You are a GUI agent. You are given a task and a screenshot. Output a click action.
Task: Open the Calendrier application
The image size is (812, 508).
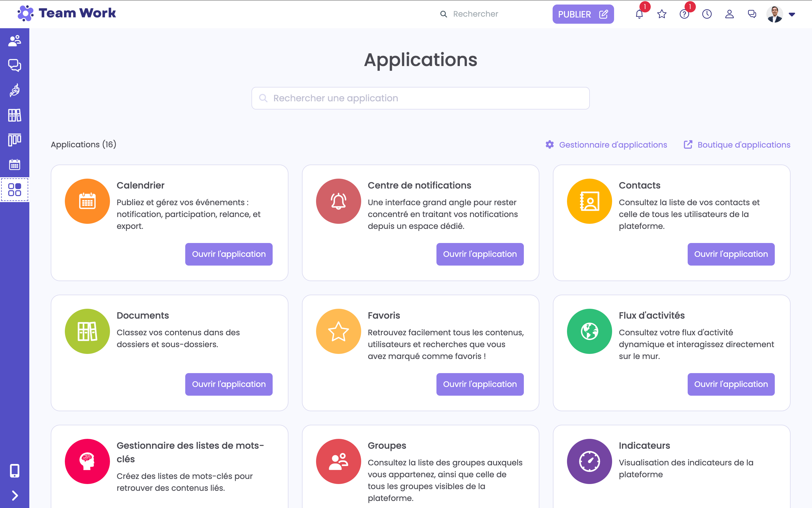[229, 254]
